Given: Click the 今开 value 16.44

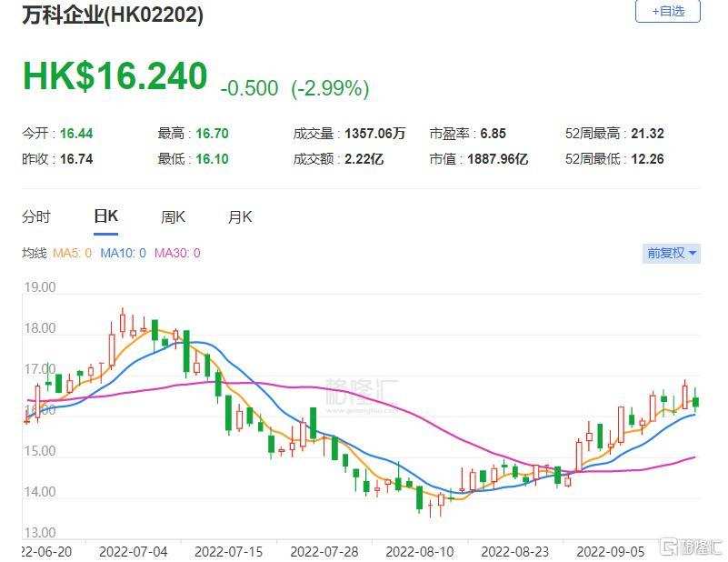Looking at the screenshot, I should 76,134.
